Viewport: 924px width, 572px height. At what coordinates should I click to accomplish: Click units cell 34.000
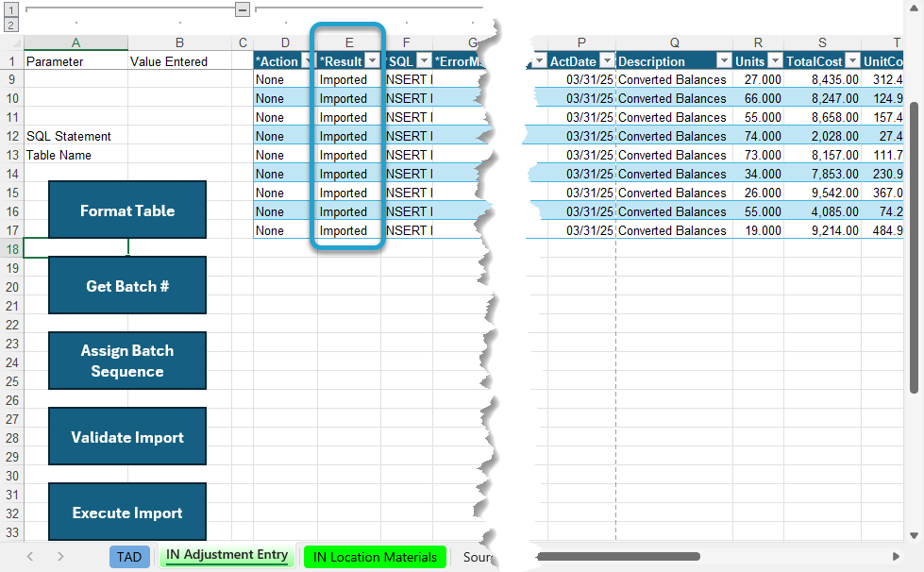[x=759, y=174]
